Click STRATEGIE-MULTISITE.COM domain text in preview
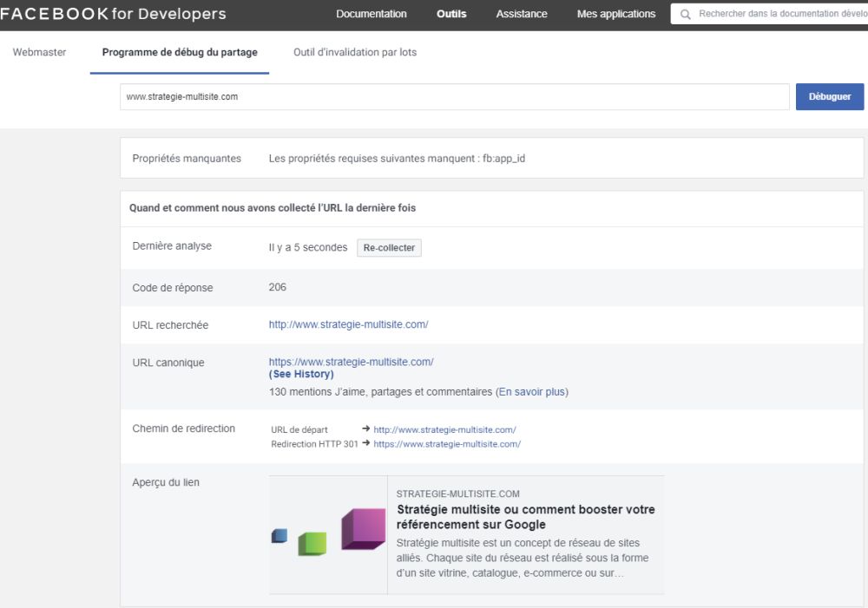This screenshot has width=868, height=608. 457,494
